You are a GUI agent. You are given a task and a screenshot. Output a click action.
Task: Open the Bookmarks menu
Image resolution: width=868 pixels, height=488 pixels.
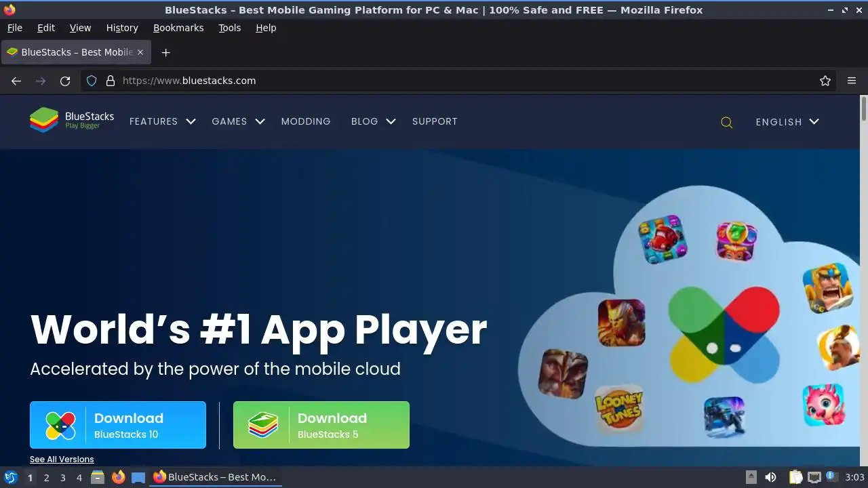pyautogui.click(x=178, y=28)
